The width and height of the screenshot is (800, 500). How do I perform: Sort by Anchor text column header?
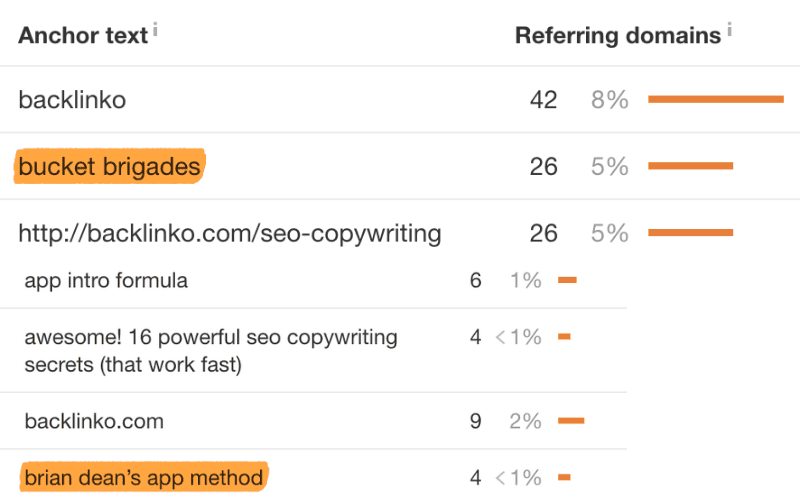[x=83, y=36]
